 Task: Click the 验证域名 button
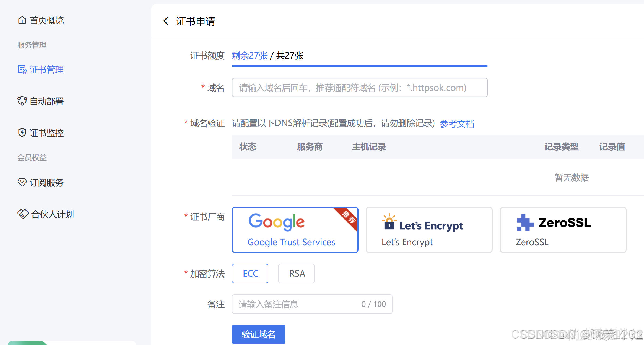pos(258,334)
